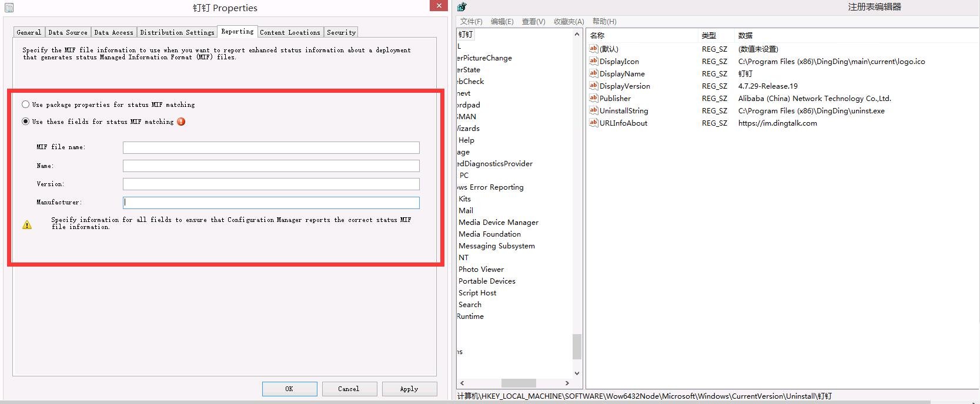Click the string icon of DisplayIcon value

pos(594,61)
